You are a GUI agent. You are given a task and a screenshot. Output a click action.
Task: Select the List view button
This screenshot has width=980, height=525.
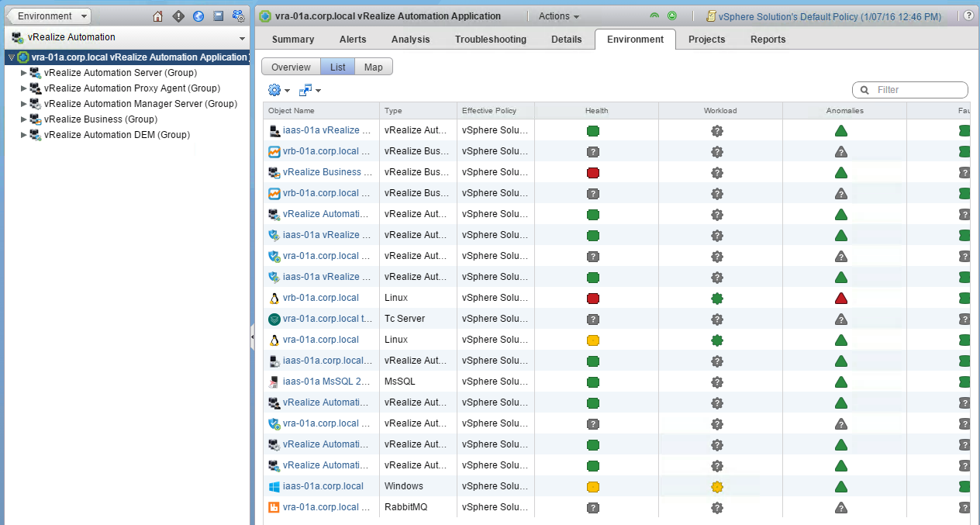pos(337,67)
